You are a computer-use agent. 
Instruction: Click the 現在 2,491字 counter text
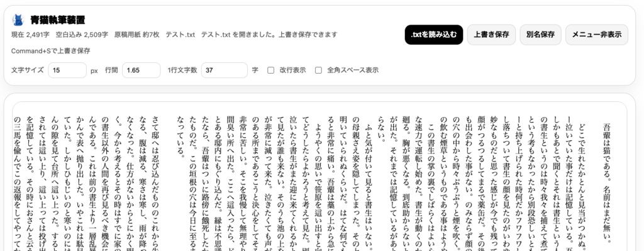[x=30, y=35]
